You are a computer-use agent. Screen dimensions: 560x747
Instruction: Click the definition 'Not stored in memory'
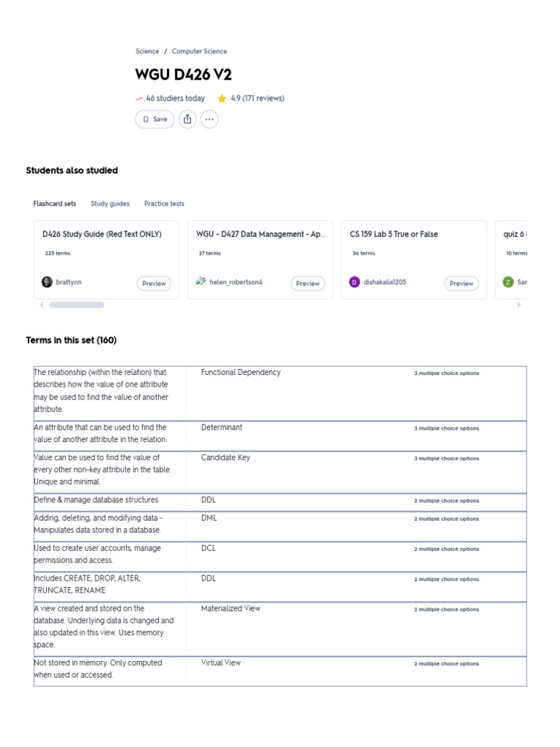point(98,669)
